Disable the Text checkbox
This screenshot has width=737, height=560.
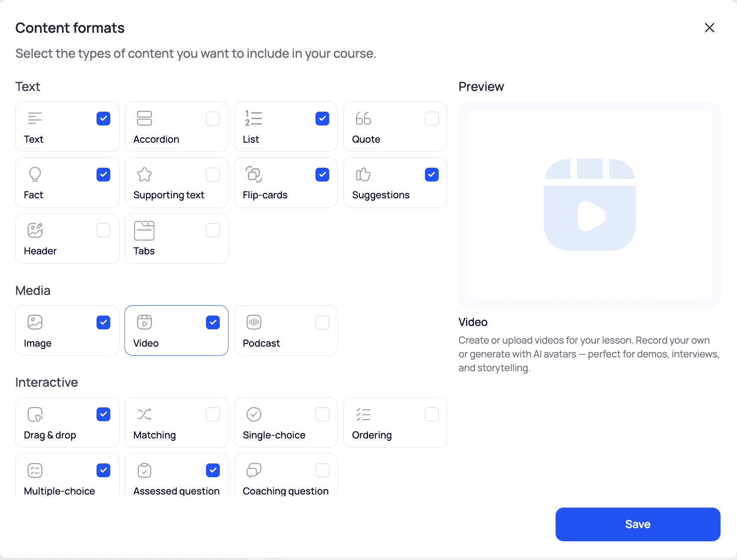click(x=103, y=118)
